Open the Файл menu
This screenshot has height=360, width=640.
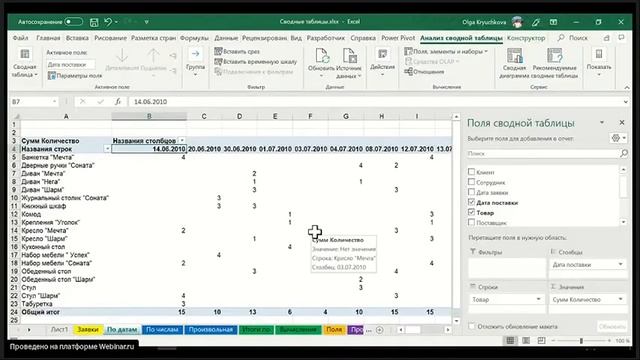point(20,38)
